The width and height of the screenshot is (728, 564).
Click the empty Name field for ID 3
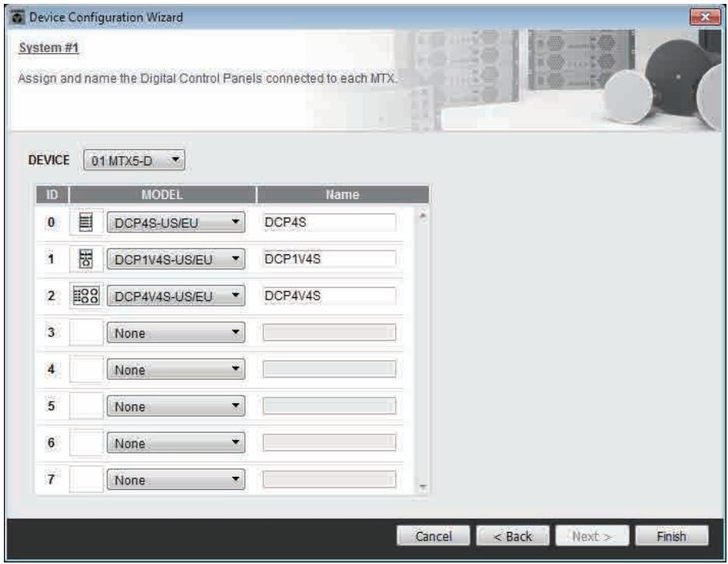329,332
